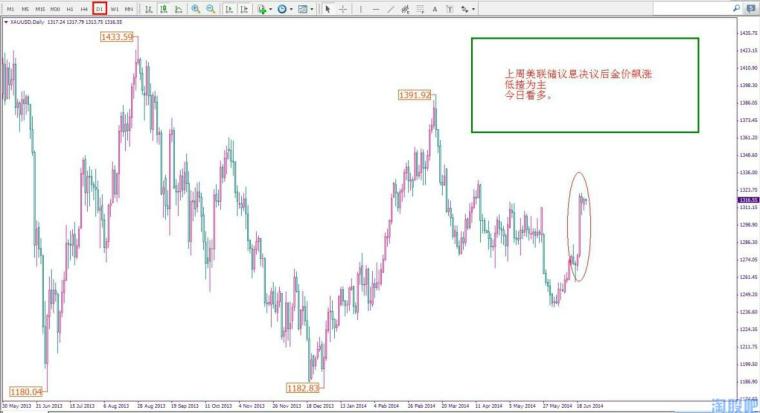Open templates dropdown arrow
This screenshot has width=760, height=413.
pyautogui.click(x=312, y=9)
